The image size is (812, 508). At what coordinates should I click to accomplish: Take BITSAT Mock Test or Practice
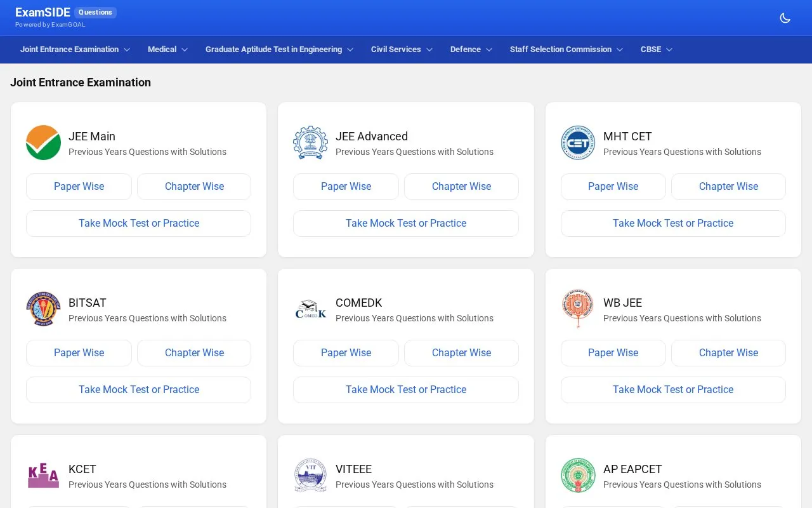(x=138, y=390)
